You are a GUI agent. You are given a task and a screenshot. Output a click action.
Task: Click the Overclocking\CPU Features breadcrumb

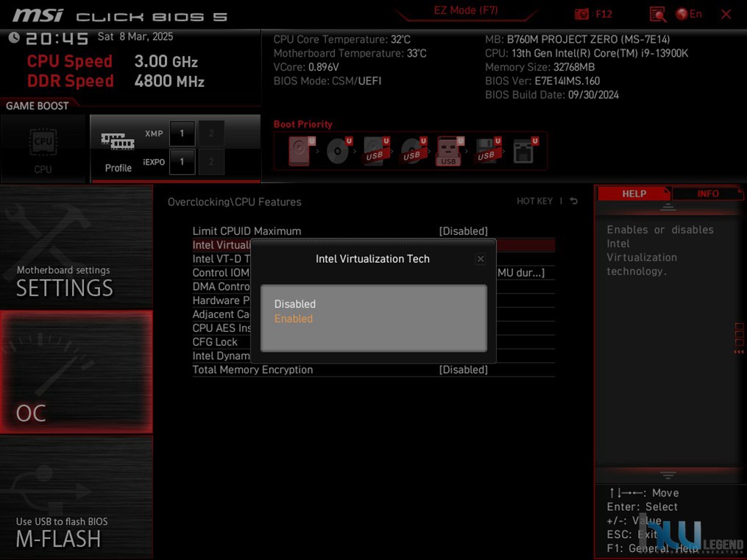(x=234, y=202)
